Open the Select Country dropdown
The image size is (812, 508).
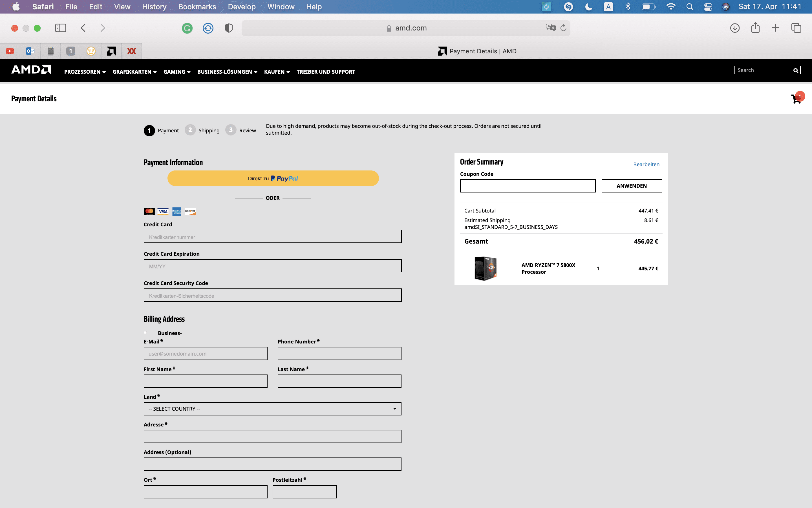point(272,409)
